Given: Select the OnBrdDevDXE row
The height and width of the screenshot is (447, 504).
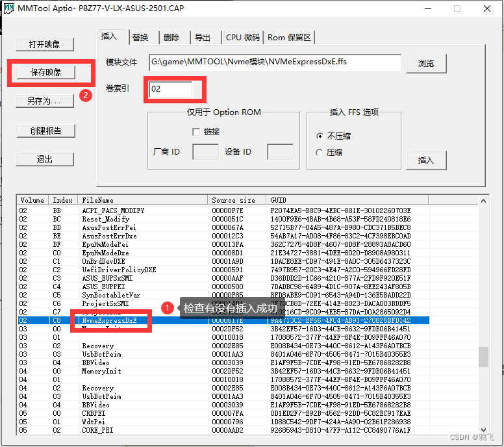Looking at the screenshot, I should (223, 261).
